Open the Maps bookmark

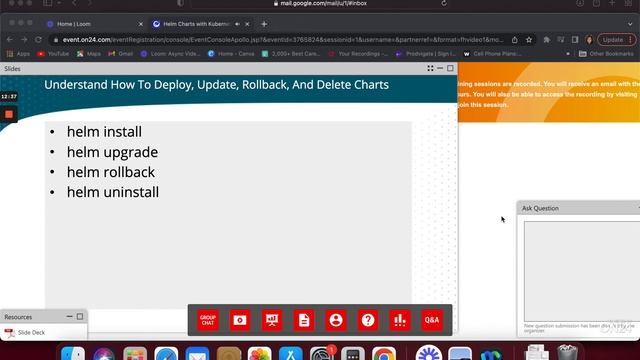point(89,53)
